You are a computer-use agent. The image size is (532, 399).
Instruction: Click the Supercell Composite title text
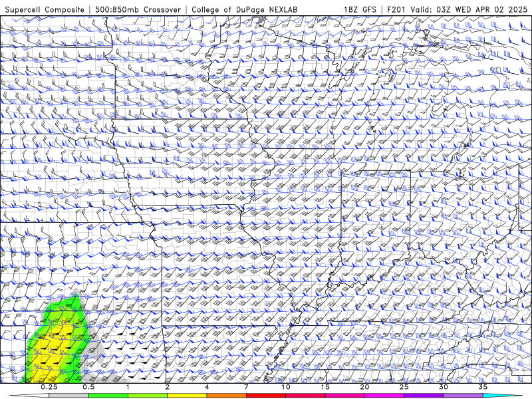click(x=45, y=9)
